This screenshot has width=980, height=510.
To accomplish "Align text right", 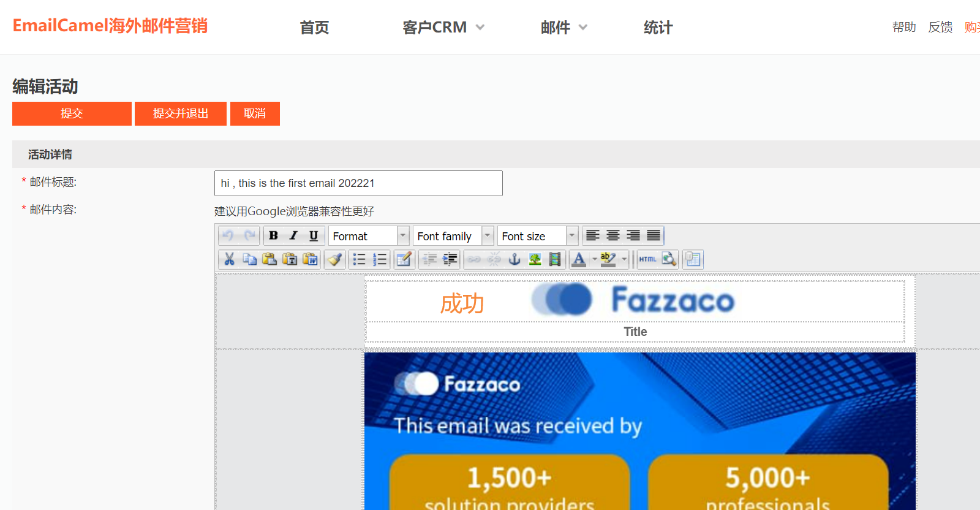I will pos(633,236).
